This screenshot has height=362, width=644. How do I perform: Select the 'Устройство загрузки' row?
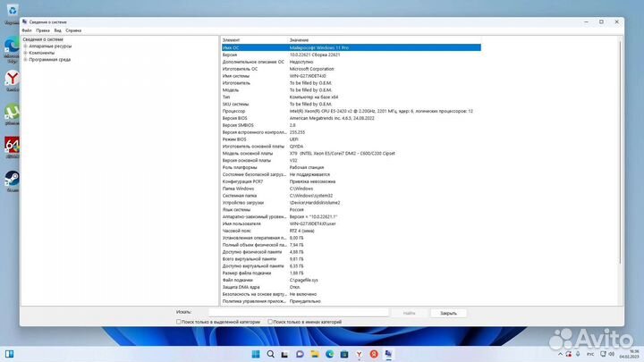click(x=351, y=203)
